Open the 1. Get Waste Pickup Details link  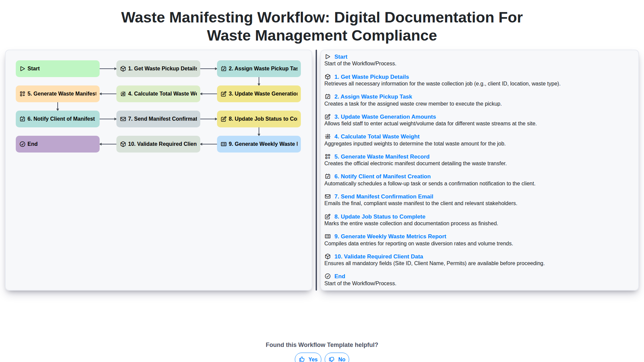pyautogui.click(x=371, y=77)
